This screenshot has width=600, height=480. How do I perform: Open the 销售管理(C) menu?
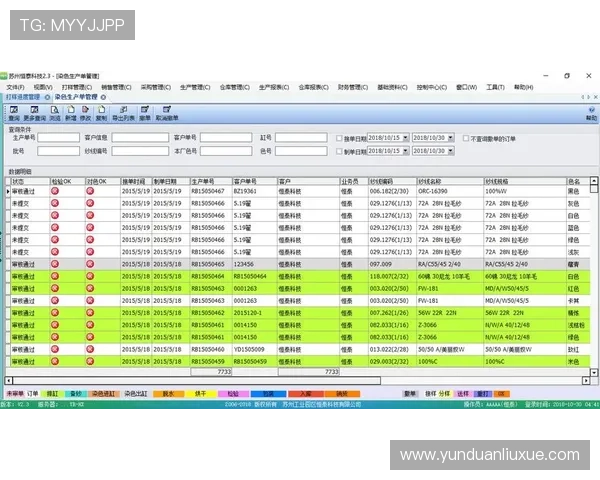point(116,87)
